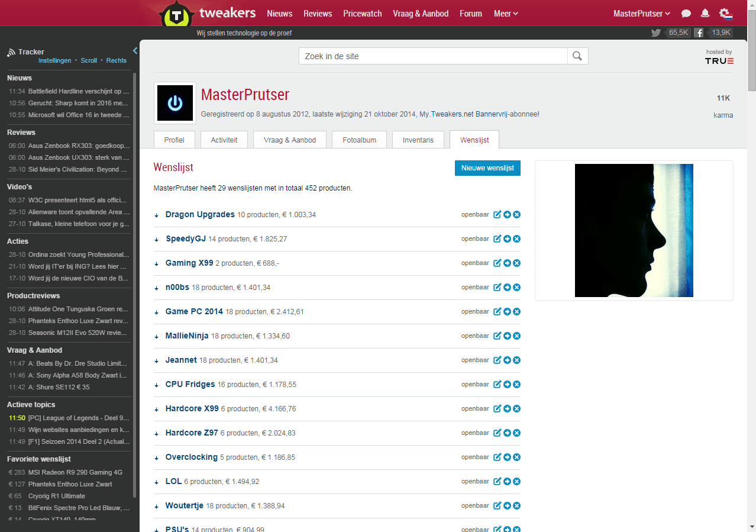Click the Tracker Rechts link
756x532 pixels.
117,60
